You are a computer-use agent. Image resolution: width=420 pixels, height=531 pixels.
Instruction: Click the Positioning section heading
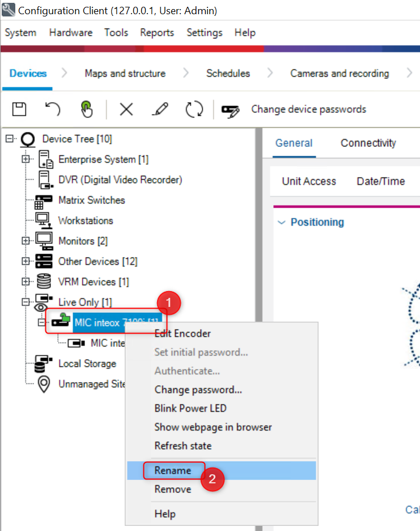coord(317,222)
